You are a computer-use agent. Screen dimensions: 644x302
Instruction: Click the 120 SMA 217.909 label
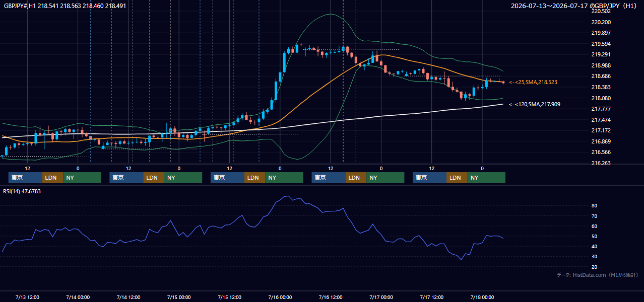pos(535,104)
